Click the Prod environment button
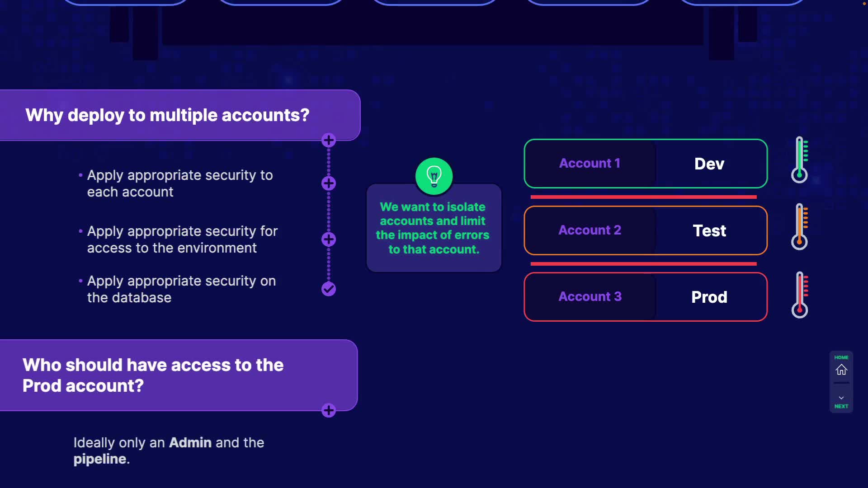Image resolution: width=868 pixels, height=488 pixels. pyautogui.click(x=709, y=297)
